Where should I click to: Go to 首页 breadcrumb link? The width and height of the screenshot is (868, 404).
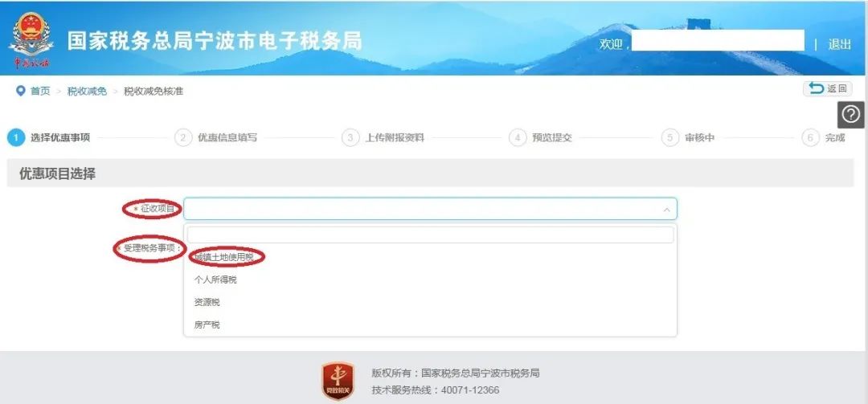pyautogui.click(x=40, y=92)
